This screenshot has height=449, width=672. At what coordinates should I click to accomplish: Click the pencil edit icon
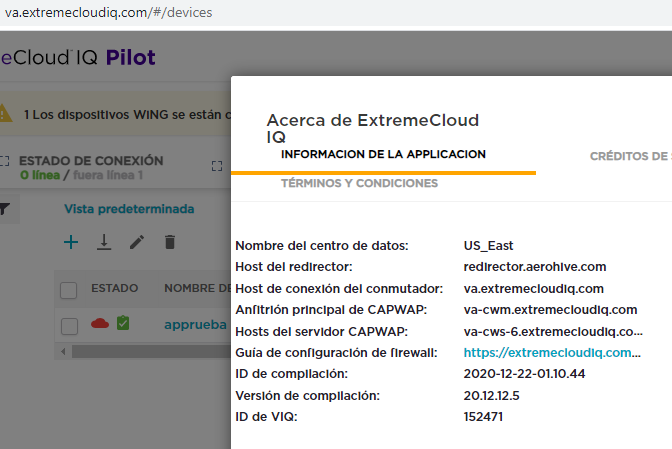137,242
